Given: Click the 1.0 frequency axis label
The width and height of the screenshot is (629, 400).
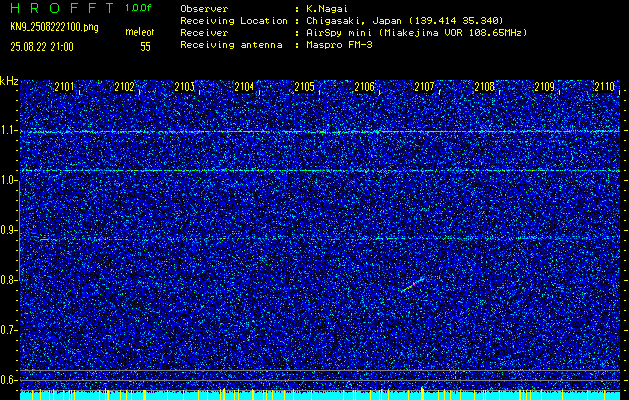Looking at the screenshot, I should 8,181.
